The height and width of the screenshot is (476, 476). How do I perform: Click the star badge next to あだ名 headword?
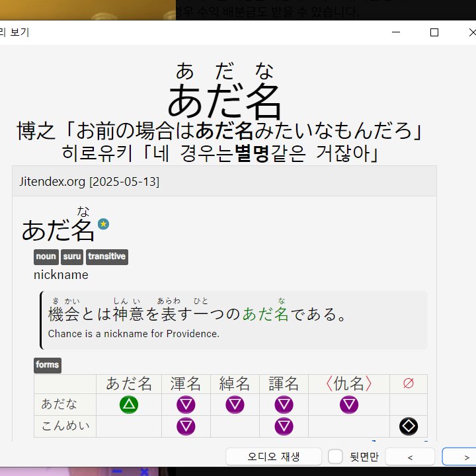pyautogui.click(x=103, y=224)
